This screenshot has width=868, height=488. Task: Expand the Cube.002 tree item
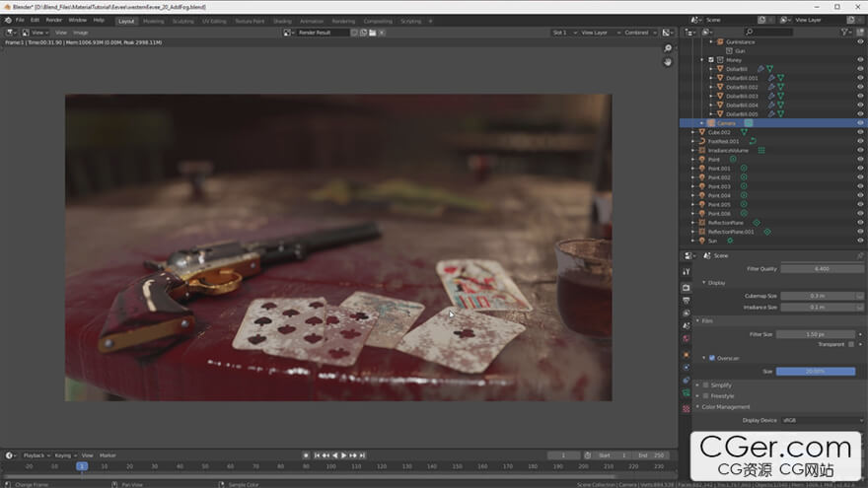click(692, 132)
